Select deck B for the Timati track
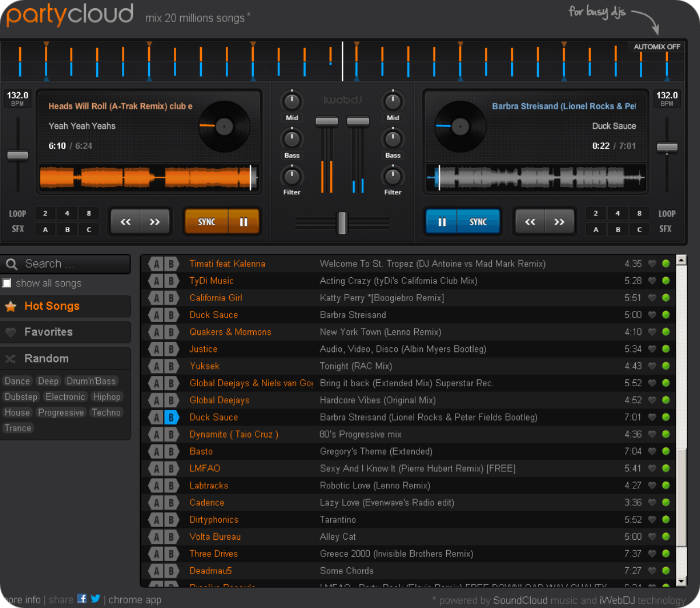 coord(171,264)
